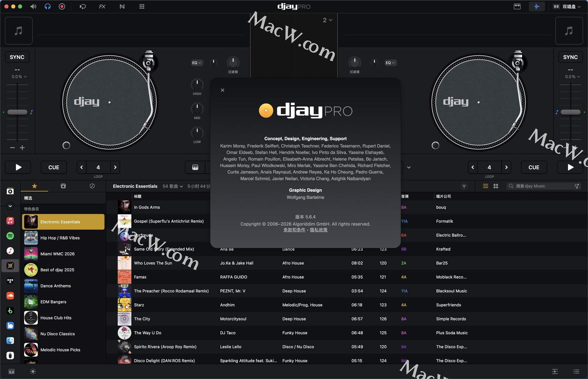Open TIDAL source in sidebar
The height and width of the screenshot is (379, 588).
point(10,281)
